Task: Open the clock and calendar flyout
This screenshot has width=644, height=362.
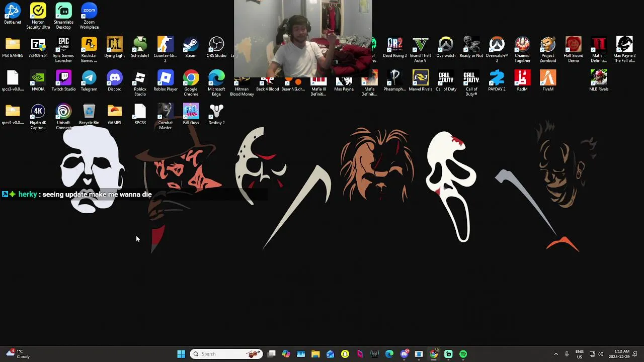Action: click(619, 354)
